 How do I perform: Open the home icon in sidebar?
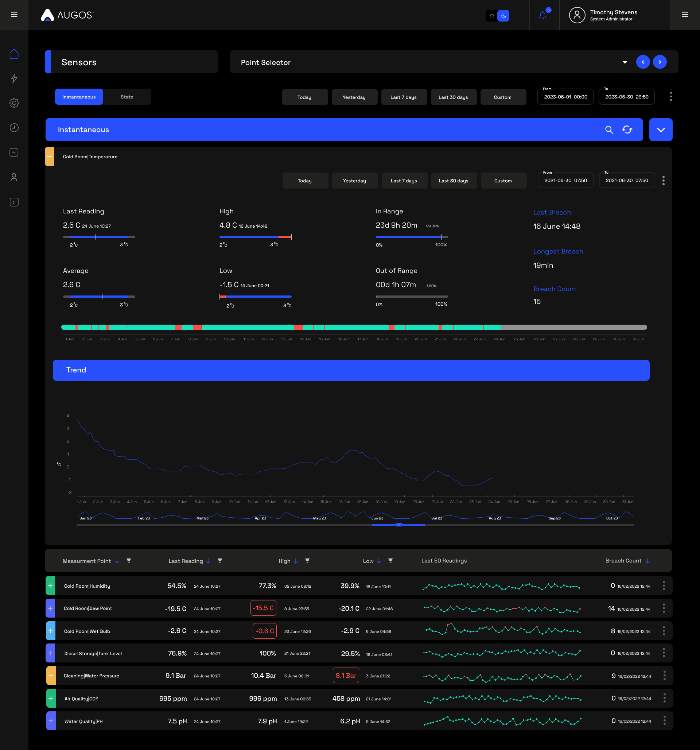[14, 54]
